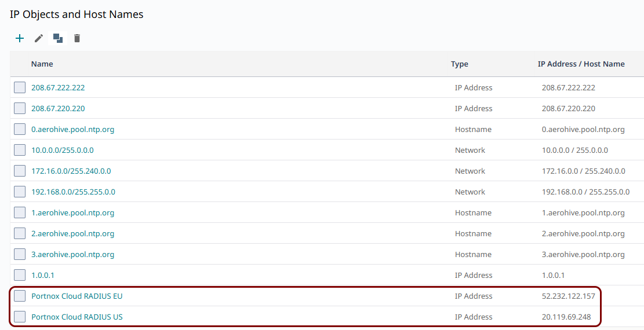This screenshot has height=330, width=644.
Task: Open the 192.168.0.0/255.255.0.0 entry
Action: pos(73,192)
